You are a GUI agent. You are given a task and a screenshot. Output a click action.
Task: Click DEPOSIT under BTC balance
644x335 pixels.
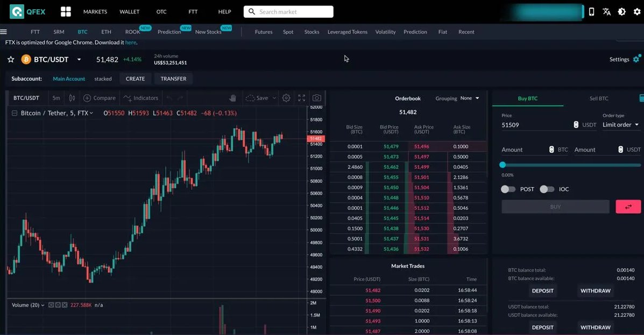click(542, 291)
